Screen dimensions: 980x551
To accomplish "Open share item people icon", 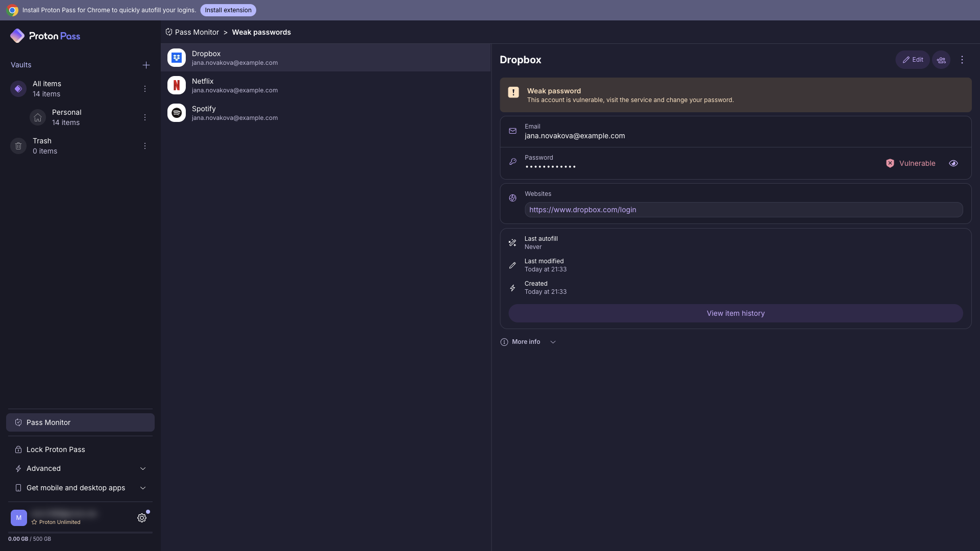I will click(941, 60).
